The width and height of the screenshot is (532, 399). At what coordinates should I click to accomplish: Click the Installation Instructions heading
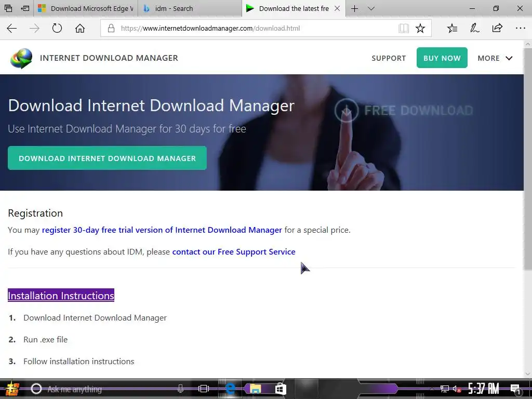pyautogui.click(x=61, y=296)
